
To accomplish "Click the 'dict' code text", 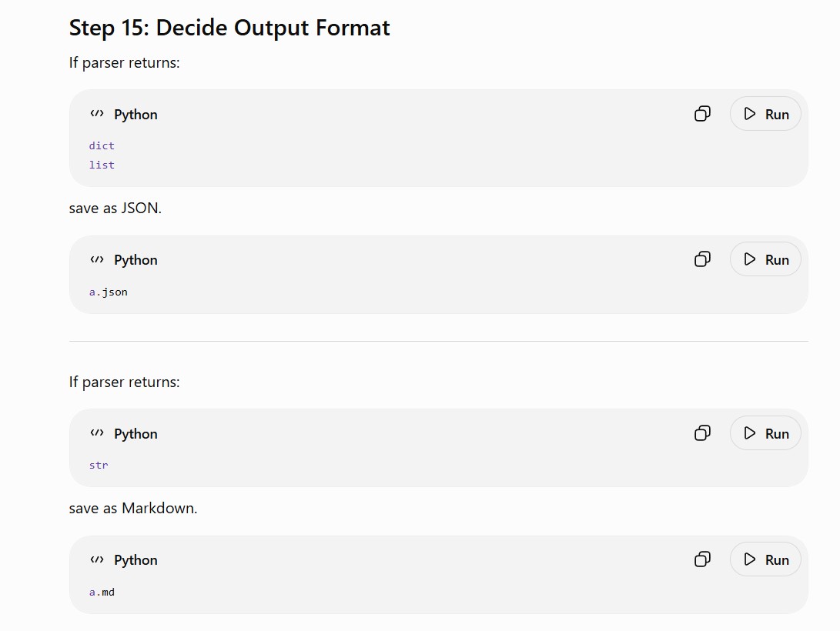I will 102,145.
